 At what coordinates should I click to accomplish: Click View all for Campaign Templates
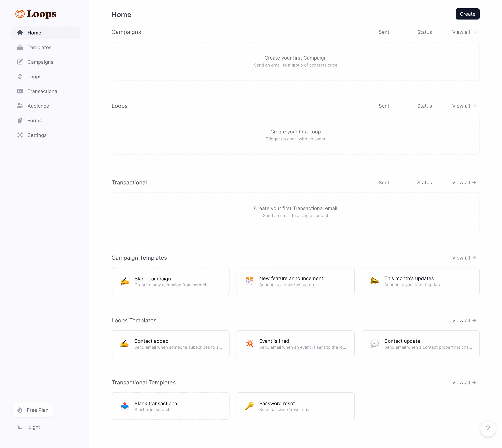464,258
